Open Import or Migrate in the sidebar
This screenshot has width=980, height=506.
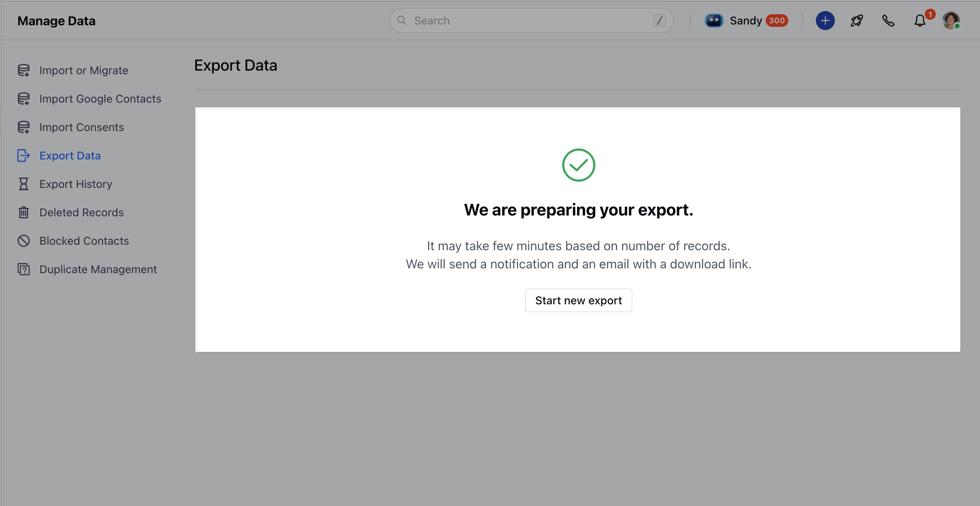click(x=84, y=70)
